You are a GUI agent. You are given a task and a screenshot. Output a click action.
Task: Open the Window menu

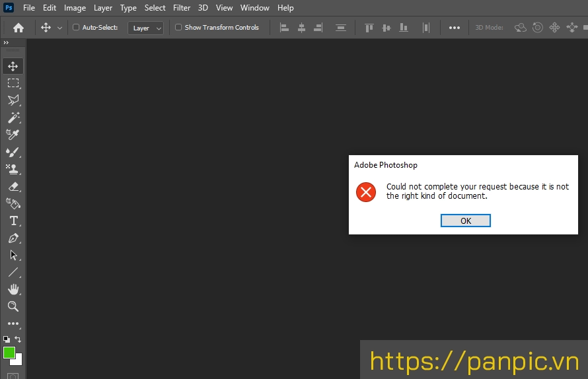254,8
